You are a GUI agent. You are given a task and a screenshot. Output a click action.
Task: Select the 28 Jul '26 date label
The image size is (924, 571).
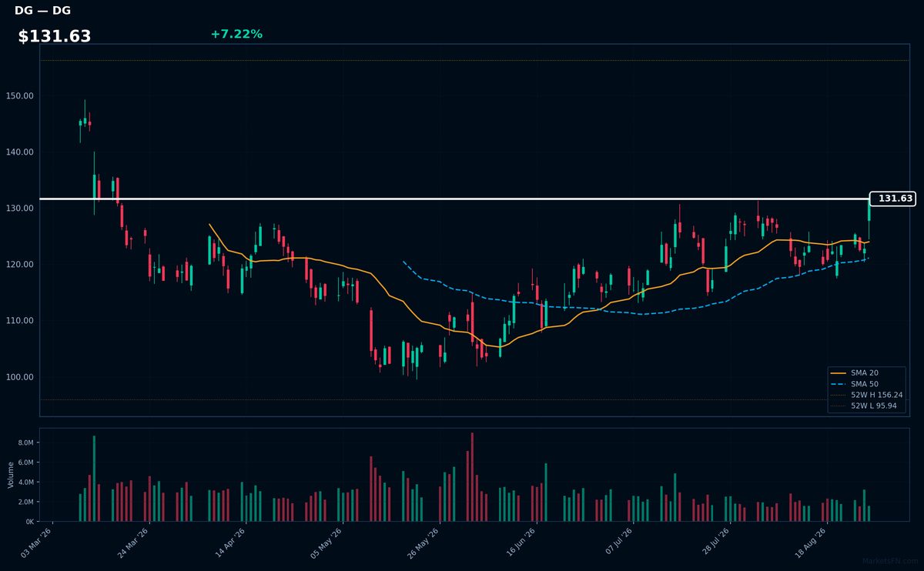pos(715,543)
